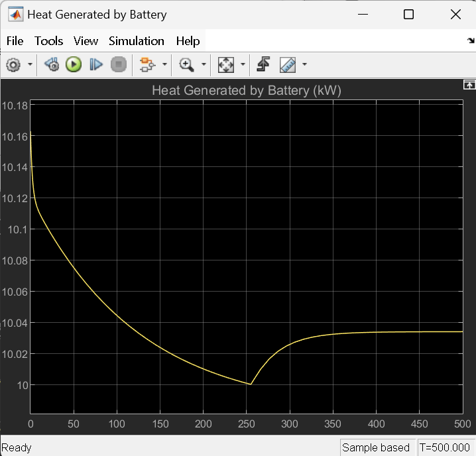Expand the Configuration Properties dropdown arrow

[30, 64]
